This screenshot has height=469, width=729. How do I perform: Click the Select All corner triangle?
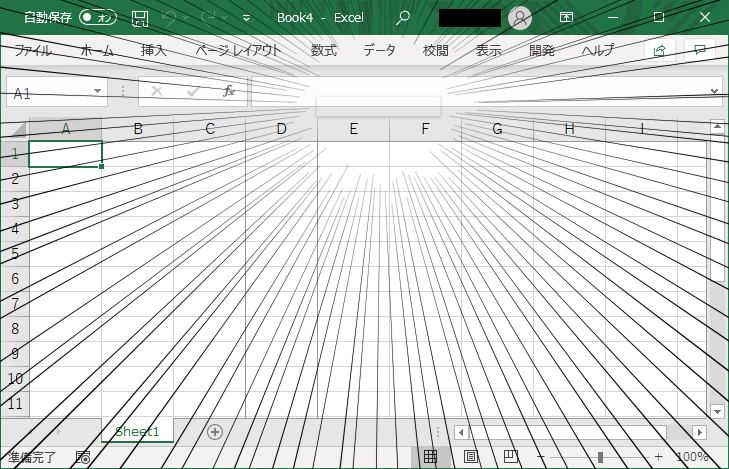(x=15, y=129)
